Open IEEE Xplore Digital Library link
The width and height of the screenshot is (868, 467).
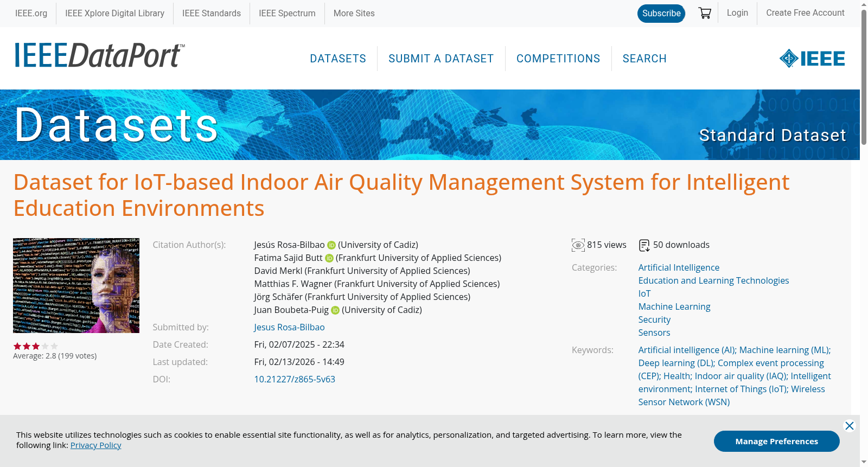coord(115,13)
